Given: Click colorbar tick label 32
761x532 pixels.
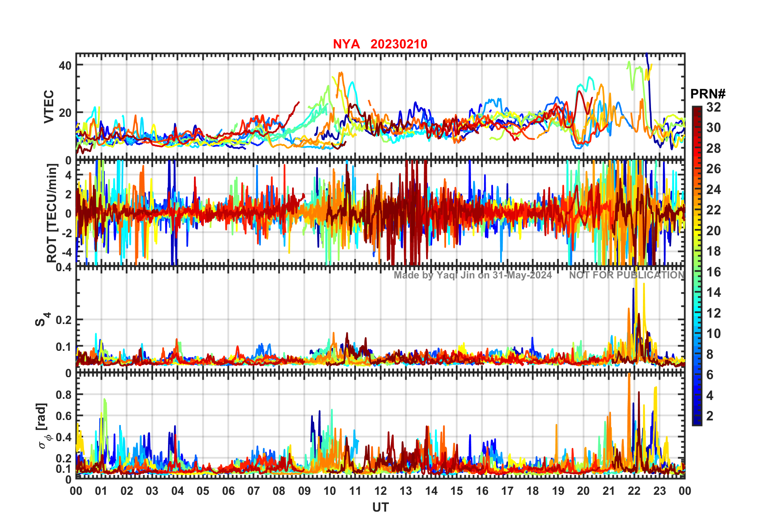Looking at the screenshot, I should point(713,107).
